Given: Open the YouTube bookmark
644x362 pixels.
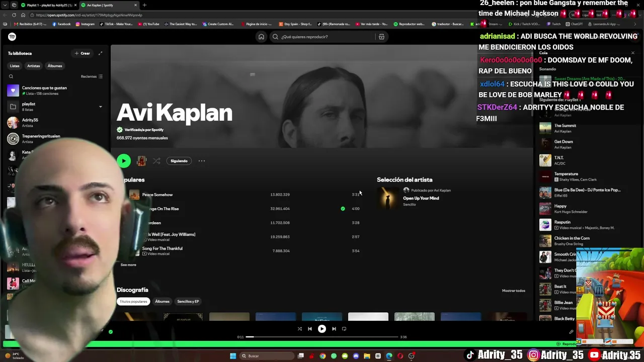Looking at the screenshot, I should tap(149, 24).
